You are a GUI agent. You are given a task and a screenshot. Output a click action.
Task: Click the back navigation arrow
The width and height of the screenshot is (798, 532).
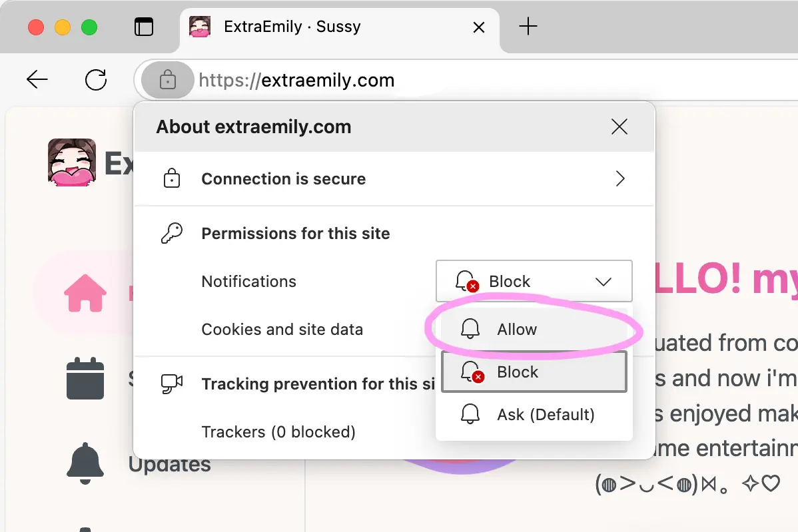37,79
